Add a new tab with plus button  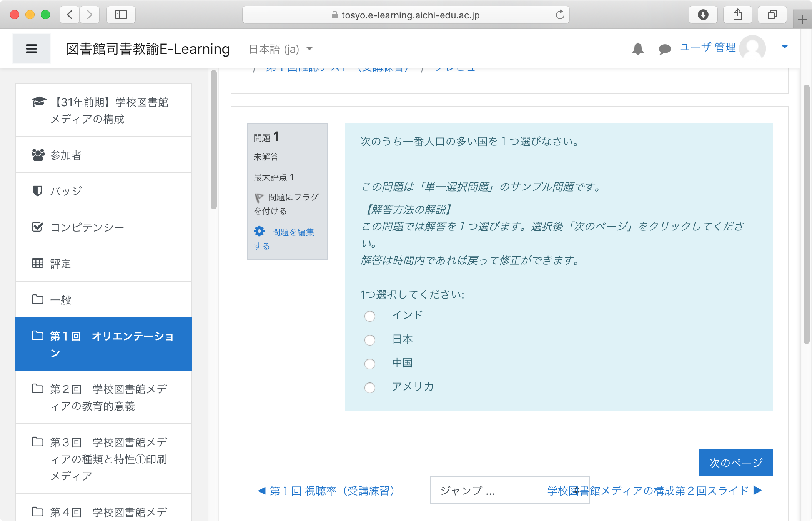[x=802, y=20]
